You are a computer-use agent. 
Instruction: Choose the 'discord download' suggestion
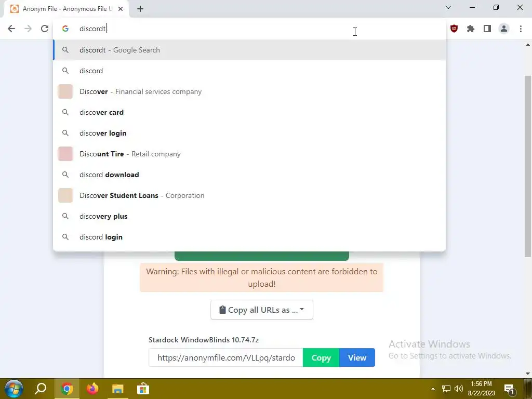click(249, 175)
